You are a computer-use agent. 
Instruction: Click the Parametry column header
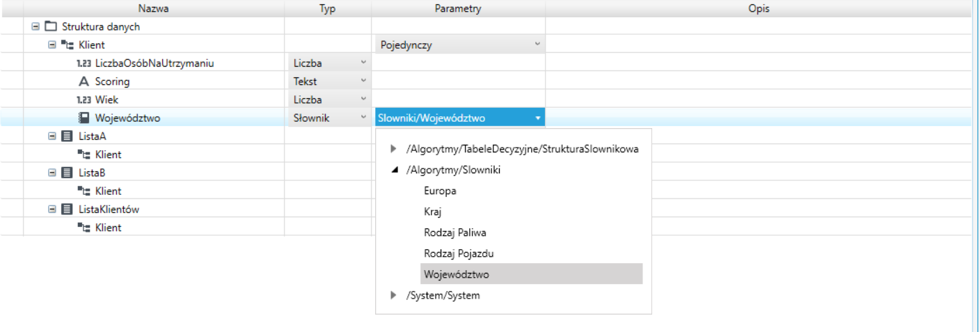click(x=458, y=8)
